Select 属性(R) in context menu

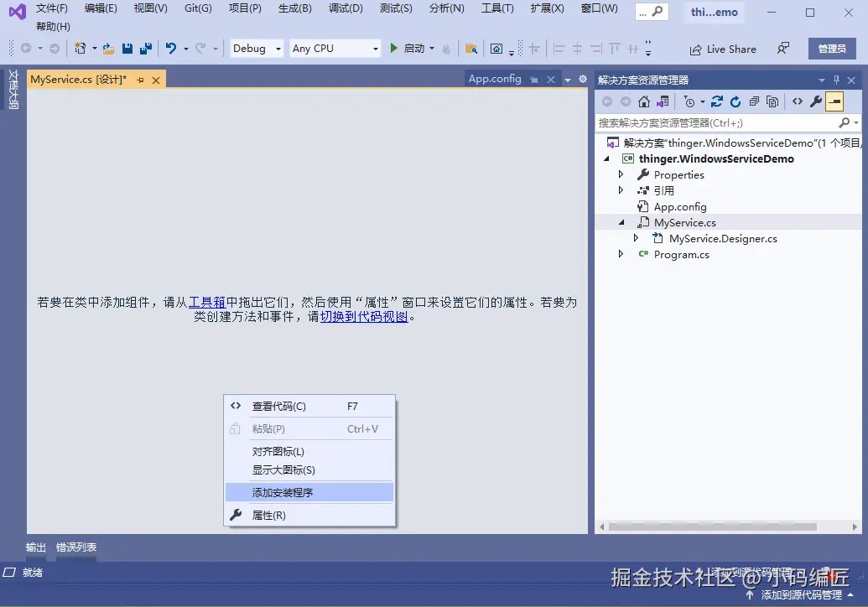click(310, 515)
